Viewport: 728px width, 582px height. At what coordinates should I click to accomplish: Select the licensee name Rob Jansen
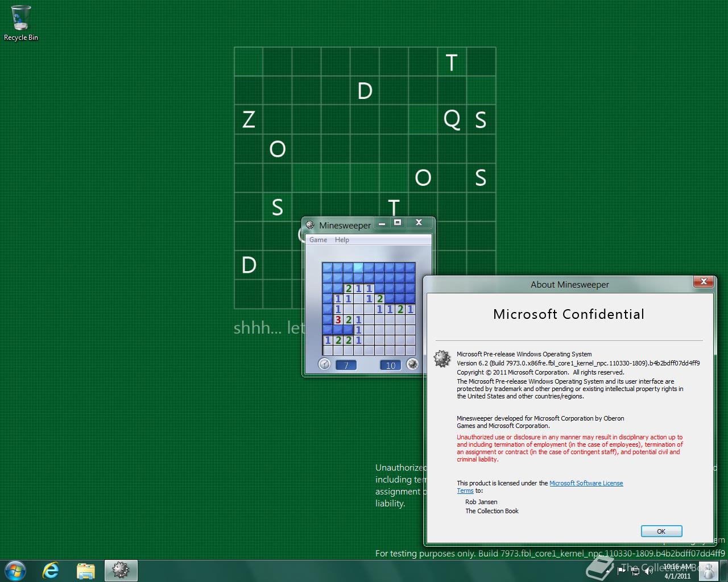tap(481, 502)
